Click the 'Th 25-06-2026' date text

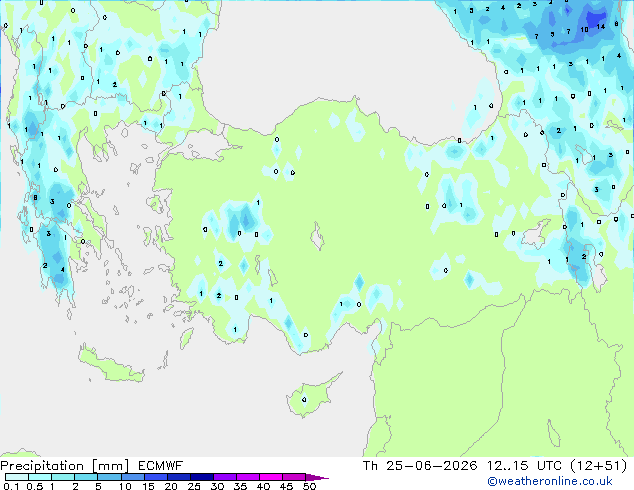click(x=420, y=466)
